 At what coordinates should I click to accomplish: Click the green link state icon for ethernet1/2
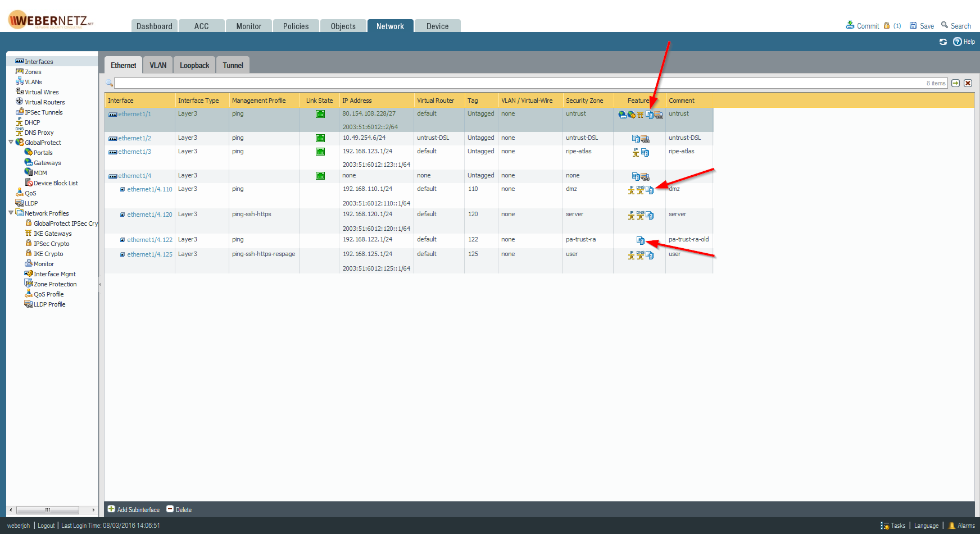pos(319,138)
